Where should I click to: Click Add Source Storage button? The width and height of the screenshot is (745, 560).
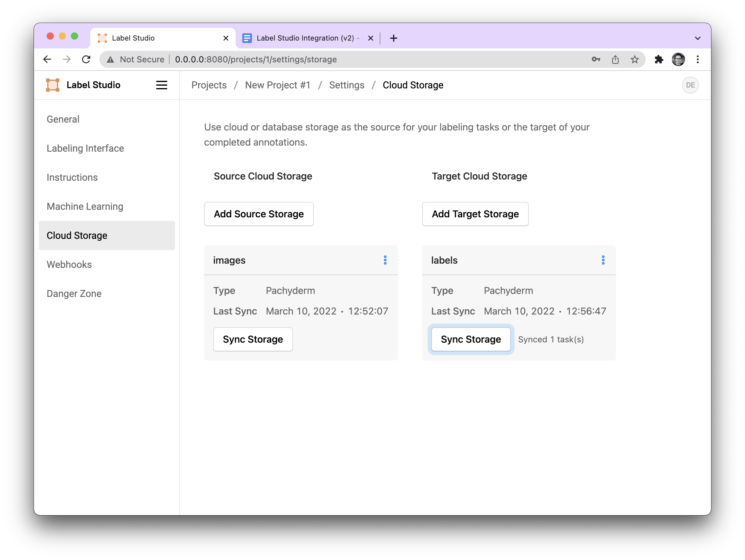coord(259,213)
